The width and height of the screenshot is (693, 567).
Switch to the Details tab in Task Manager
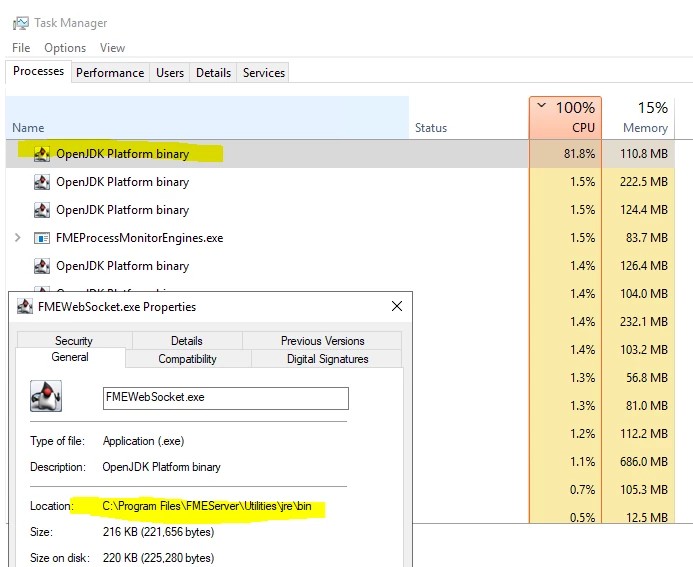pyautogui.click(x=213, y=73)
